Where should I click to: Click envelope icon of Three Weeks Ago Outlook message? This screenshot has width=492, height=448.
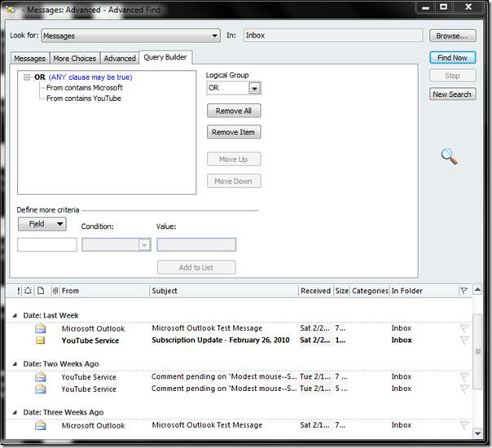pos(41,425)
